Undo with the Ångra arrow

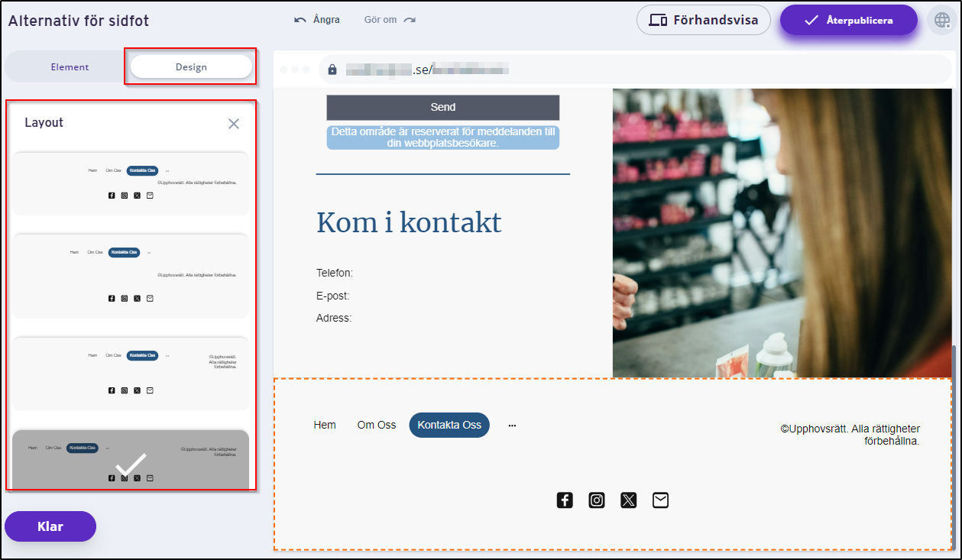[317, 20]
